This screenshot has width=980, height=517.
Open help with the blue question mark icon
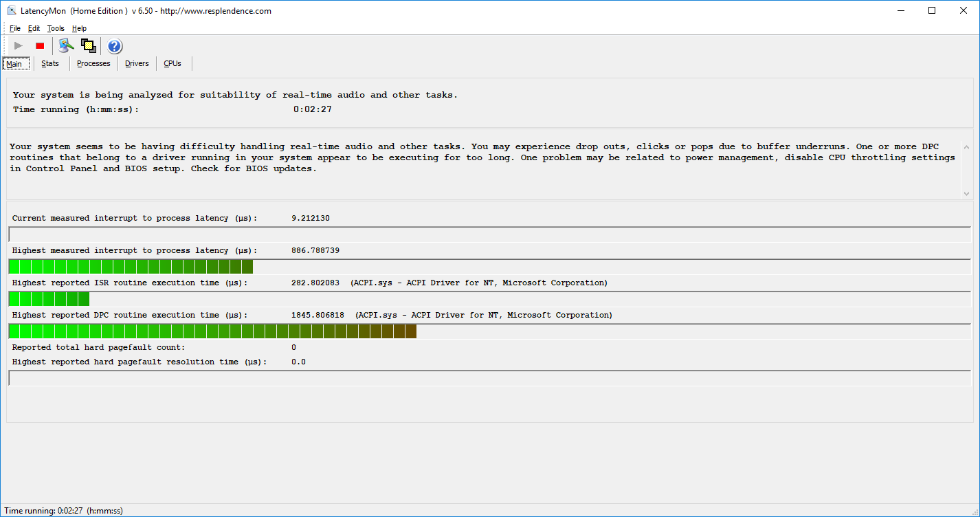click(x=115, y=46)
